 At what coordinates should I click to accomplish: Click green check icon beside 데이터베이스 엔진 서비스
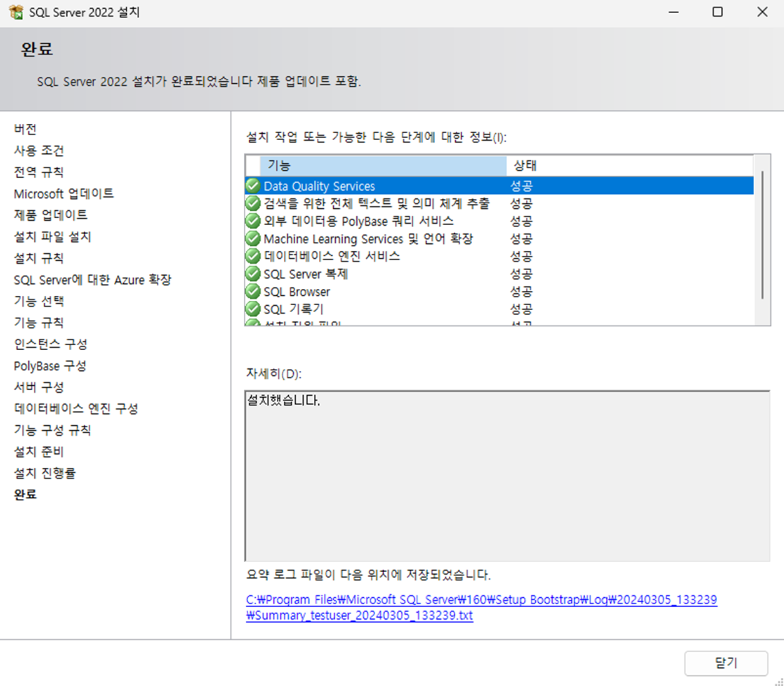click(x=253, y=256)
